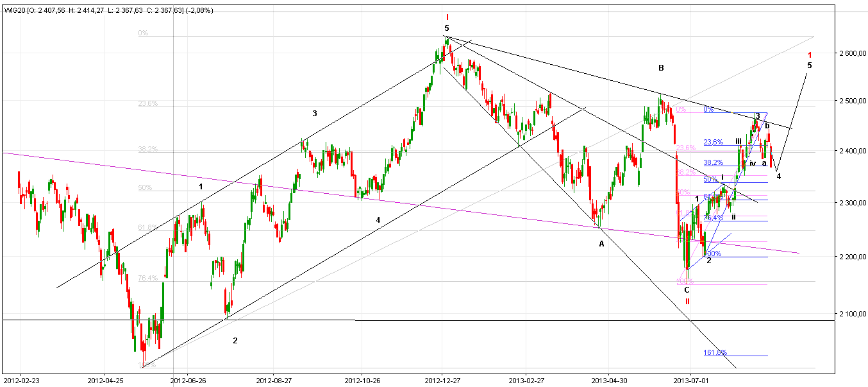Click the 2012-06-26 date label

(188, 380)
